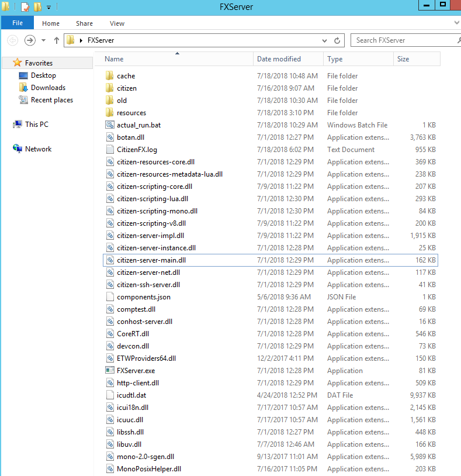Sort by the Size column header

tap(417, 59)
